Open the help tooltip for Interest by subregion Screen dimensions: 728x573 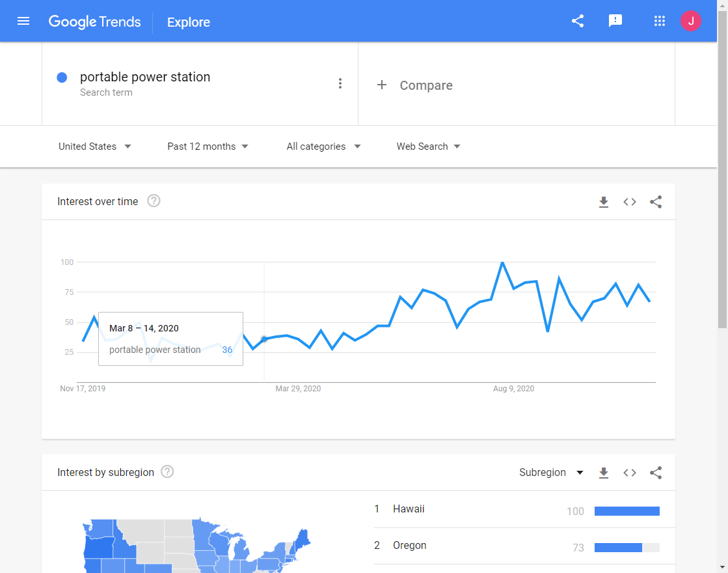click(167, 472)
